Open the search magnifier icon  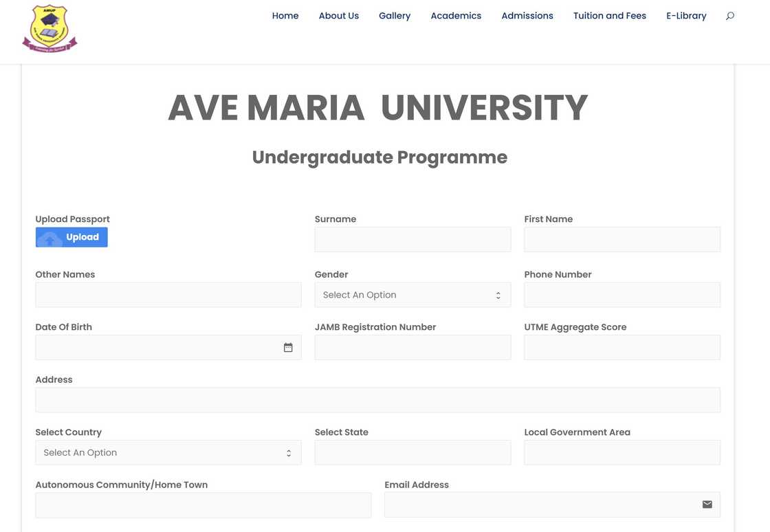[x=730, y=16]
